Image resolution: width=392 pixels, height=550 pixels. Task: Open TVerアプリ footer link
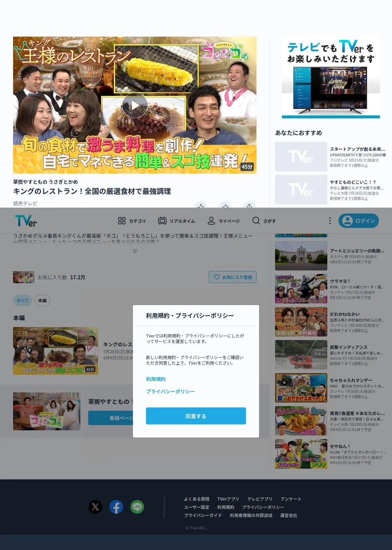[x=228, y=499]
